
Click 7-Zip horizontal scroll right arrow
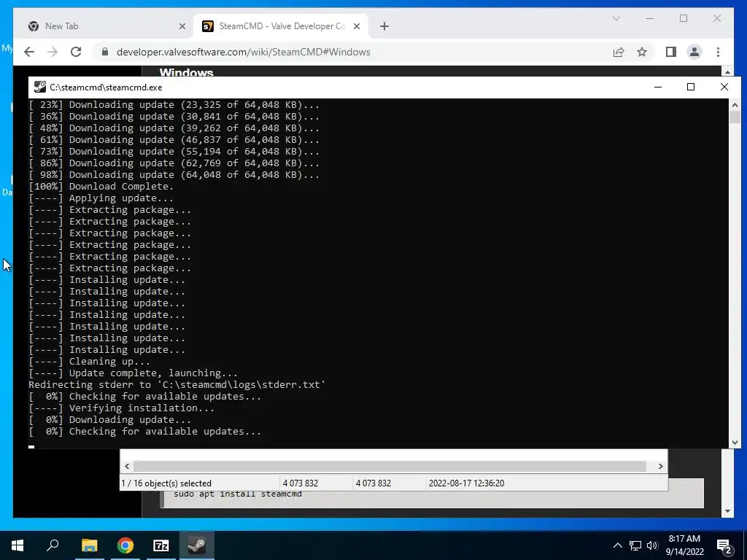click(x=660, y=466)
